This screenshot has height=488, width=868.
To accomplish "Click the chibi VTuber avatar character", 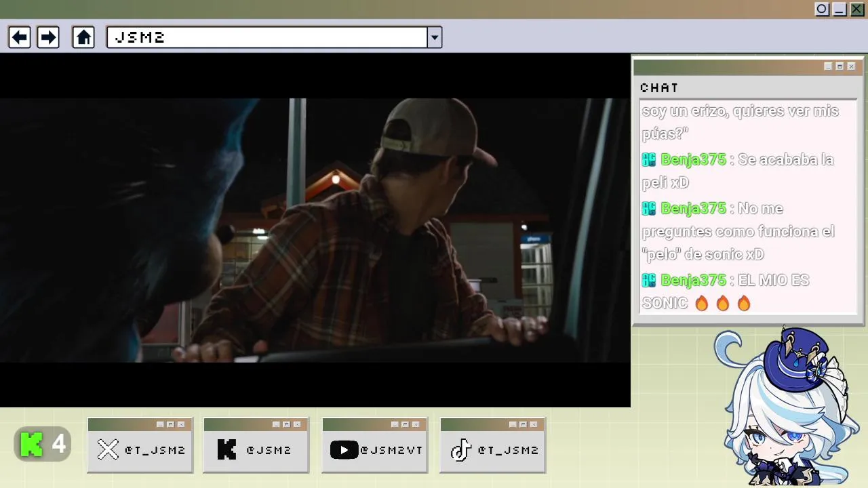I will (x=787, y=407).
